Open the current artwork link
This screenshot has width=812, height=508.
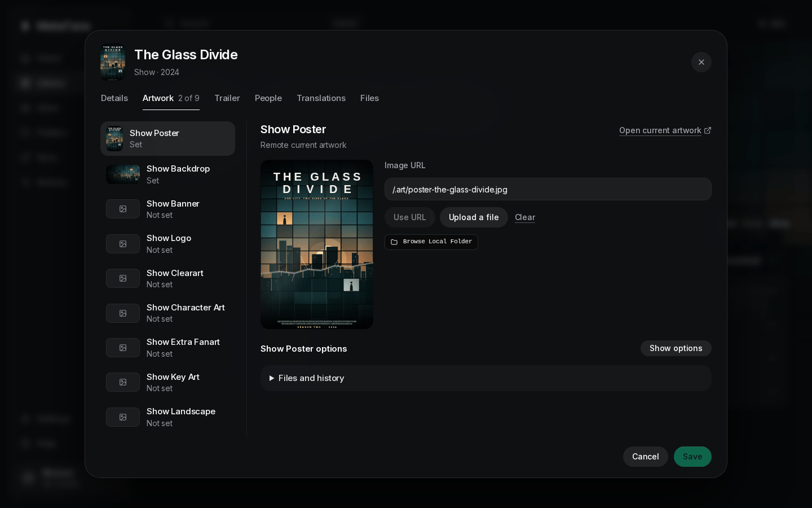point(660,130)
